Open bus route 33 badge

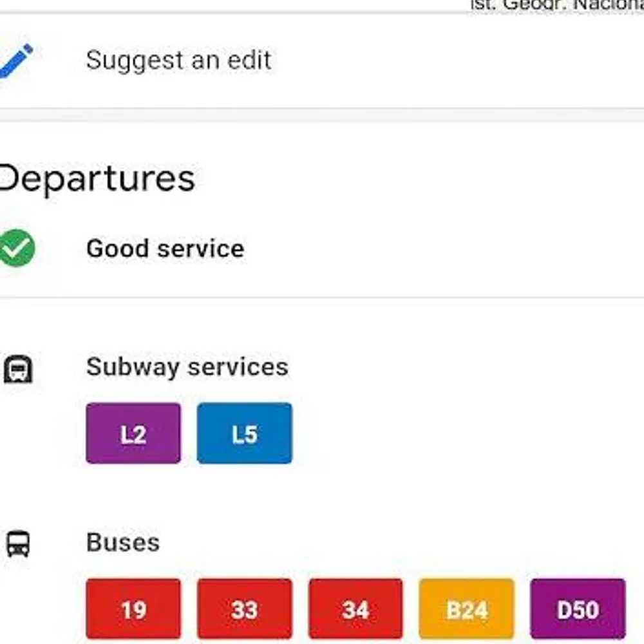pos(244,609)
